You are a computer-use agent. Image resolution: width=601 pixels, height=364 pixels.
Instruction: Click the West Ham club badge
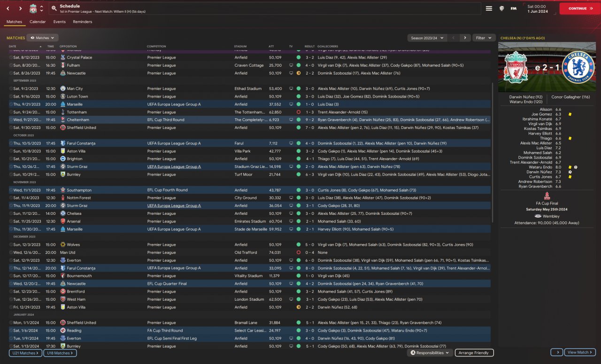click(x=63, y=299)
